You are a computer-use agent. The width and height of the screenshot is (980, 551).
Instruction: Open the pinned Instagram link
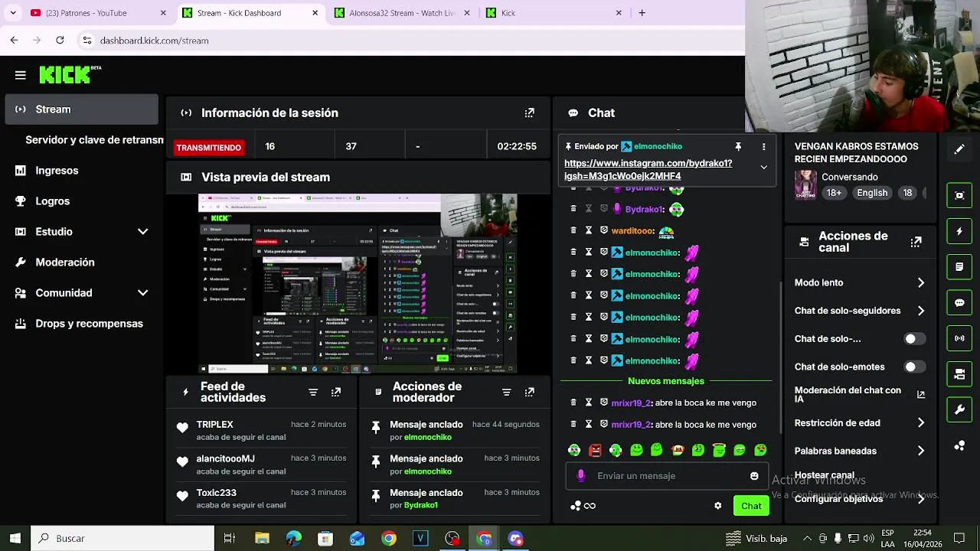click(648, 169)
